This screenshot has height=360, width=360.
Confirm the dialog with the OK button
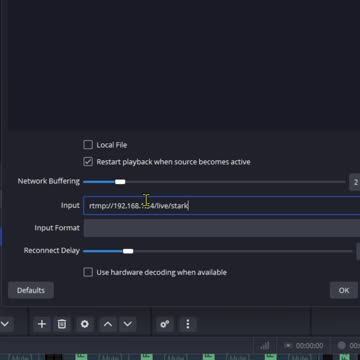(x=344, y=290)
